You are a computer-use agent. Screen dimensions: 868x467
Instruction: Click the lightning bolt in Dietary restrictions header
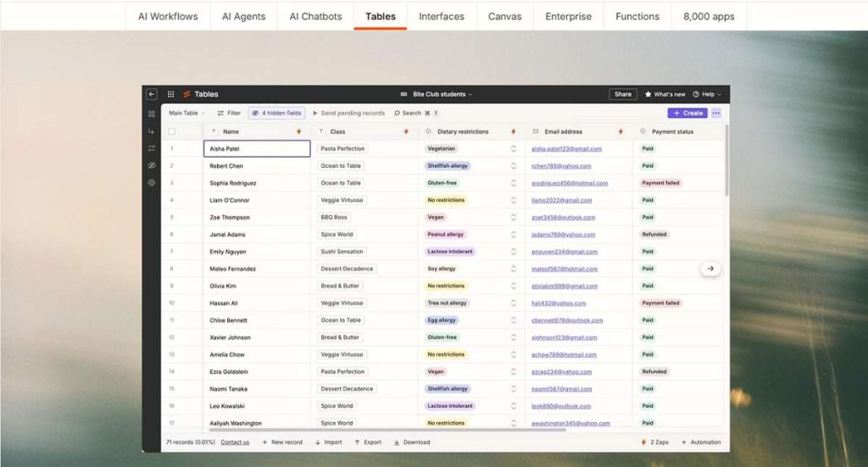pyautogui.click(x=513, y=131)
